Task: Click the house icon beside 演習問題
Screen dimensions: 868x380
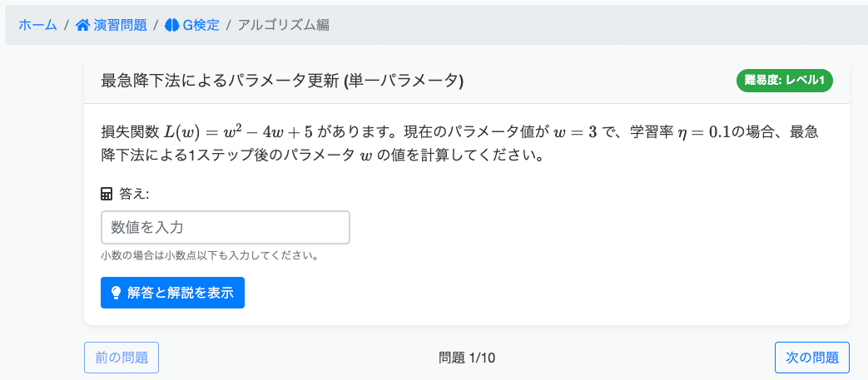Action: click(x=82, y=25)
